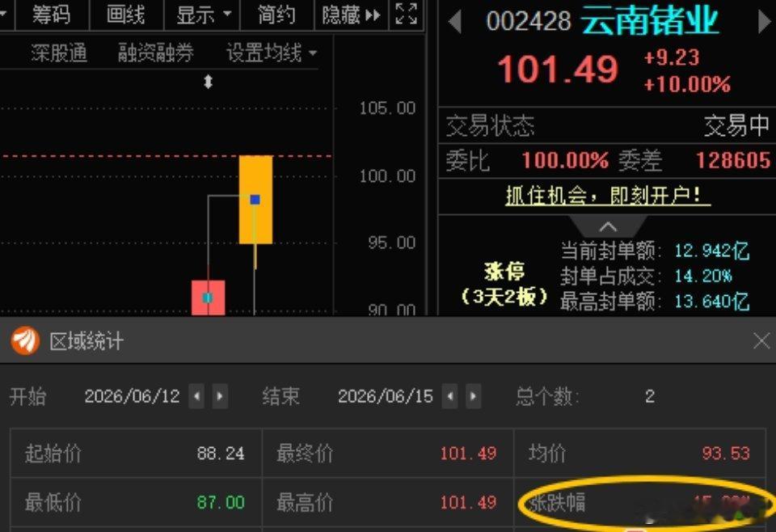This screenshot has width=776, height=532.
Task: Click the 最低价 value 87.00
Action: point(221,503)
